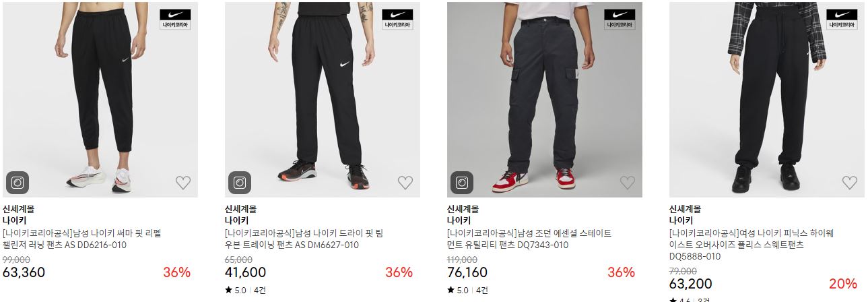Click Nike Korea badge on fourth product
This screenshot has width=868, height=302.
842,19
